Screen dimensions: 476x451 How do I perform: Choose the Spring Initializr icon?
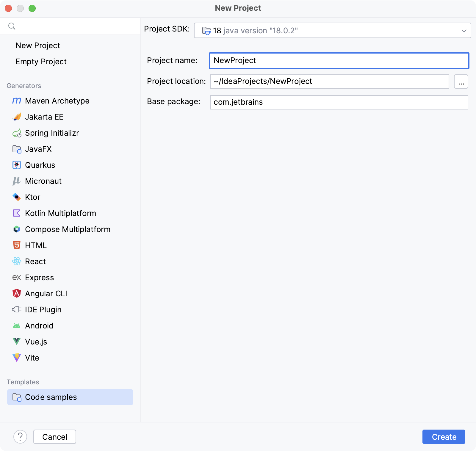[x=17, y=133]
